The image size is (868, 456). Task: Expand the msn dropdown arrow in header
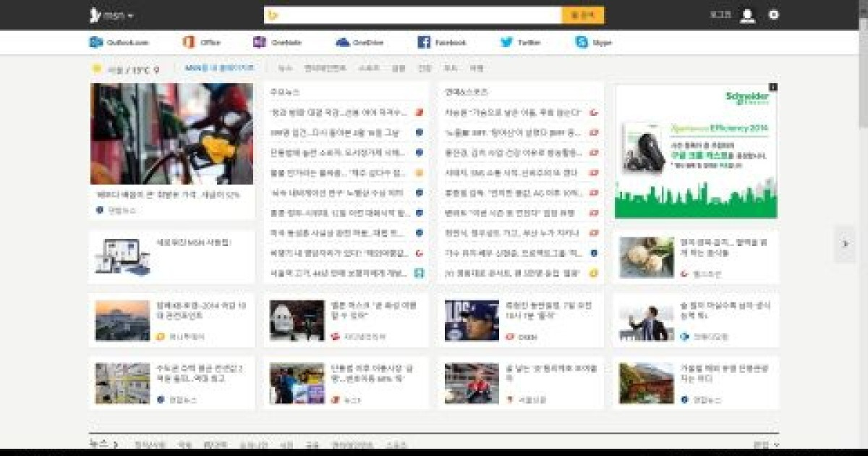coord(131,16)
